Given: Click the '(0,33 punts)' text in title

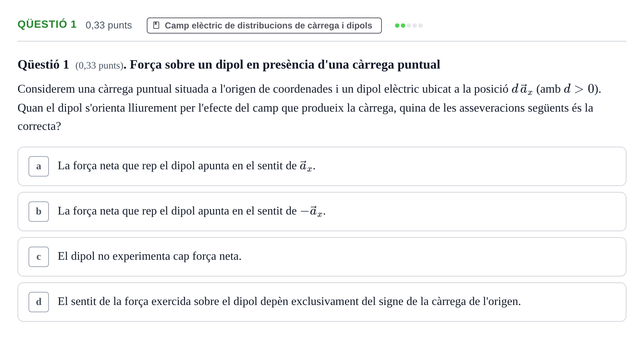Looking at the screenshot, I should [100, 65].
